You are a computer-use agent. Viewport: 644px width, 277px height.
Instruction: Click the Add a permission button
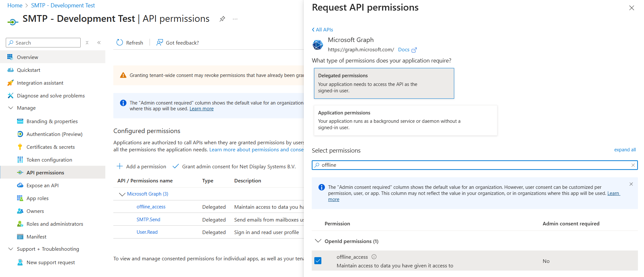point(141,166)
